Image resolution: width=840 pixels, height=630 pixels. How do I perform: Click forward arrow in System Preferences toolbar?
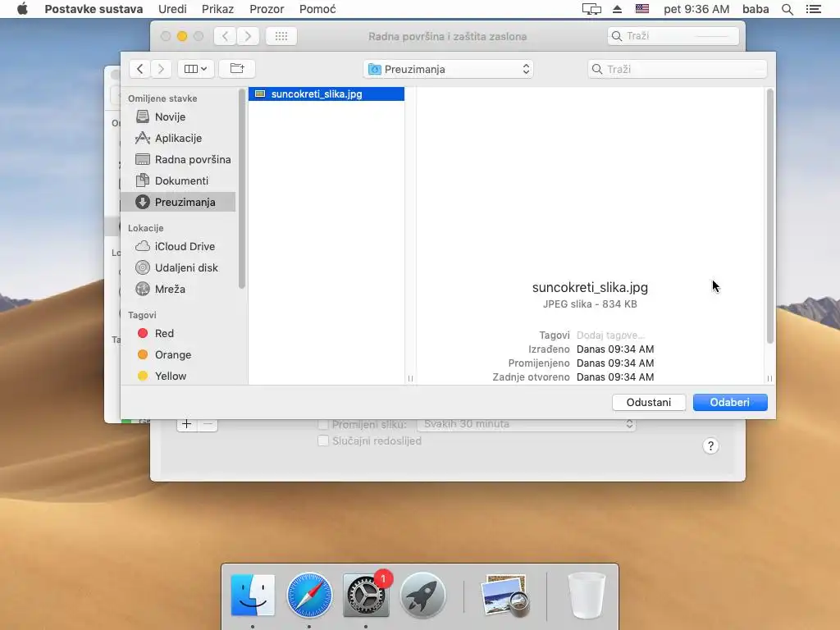248,36
